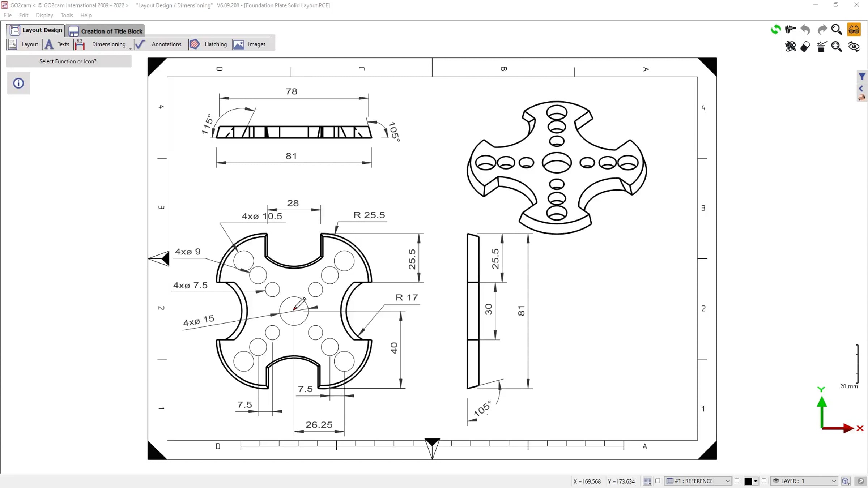Click the green Y axis arrow
Viewport: 868px width, 488px height.
click(x=822, y=412)
